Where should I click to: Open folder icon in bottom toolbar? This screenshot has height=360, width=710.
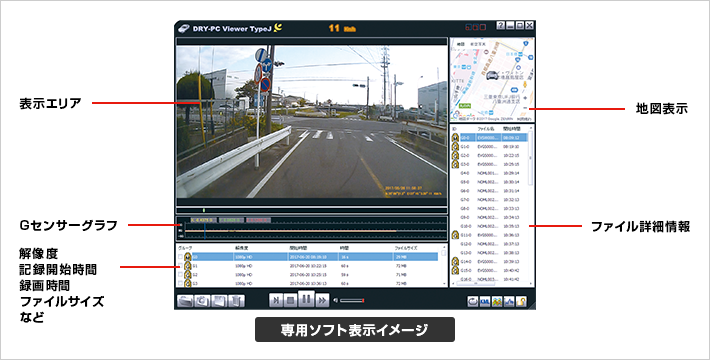(185, 301)
